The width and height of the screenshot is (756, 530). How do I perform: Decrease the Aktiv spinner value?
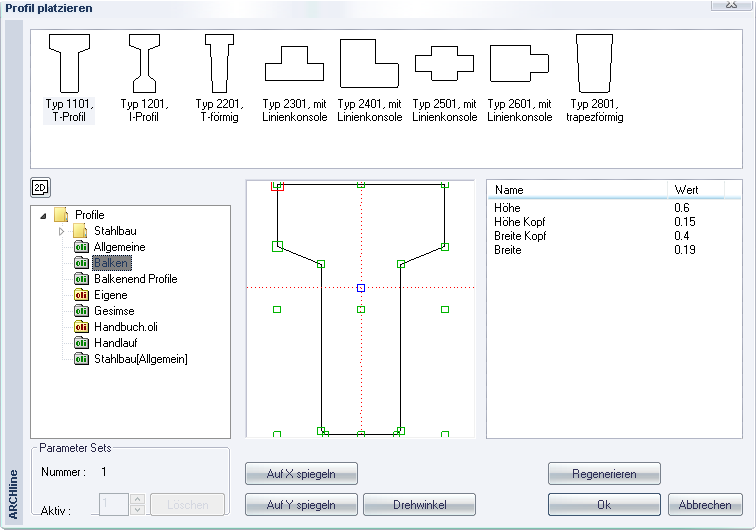(x=137, y=510)
